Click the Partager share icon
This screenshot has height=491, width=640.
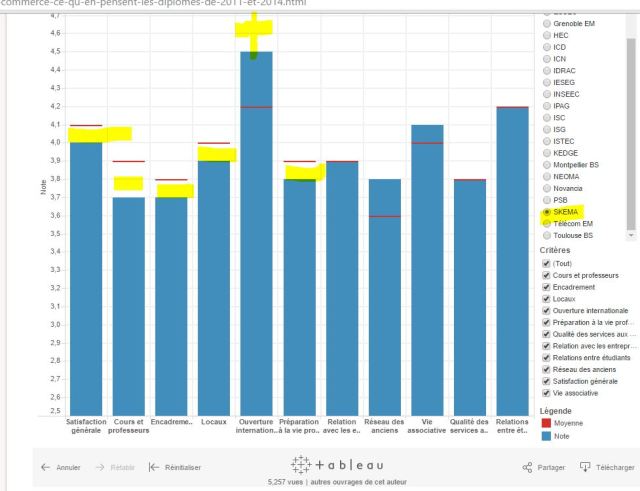point(527,467)
